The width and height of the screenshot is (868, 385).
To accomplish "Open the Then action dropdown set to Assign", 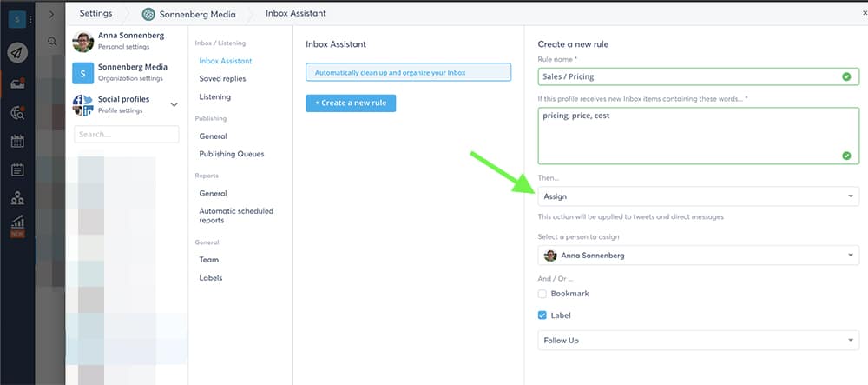I will point(698,196).
